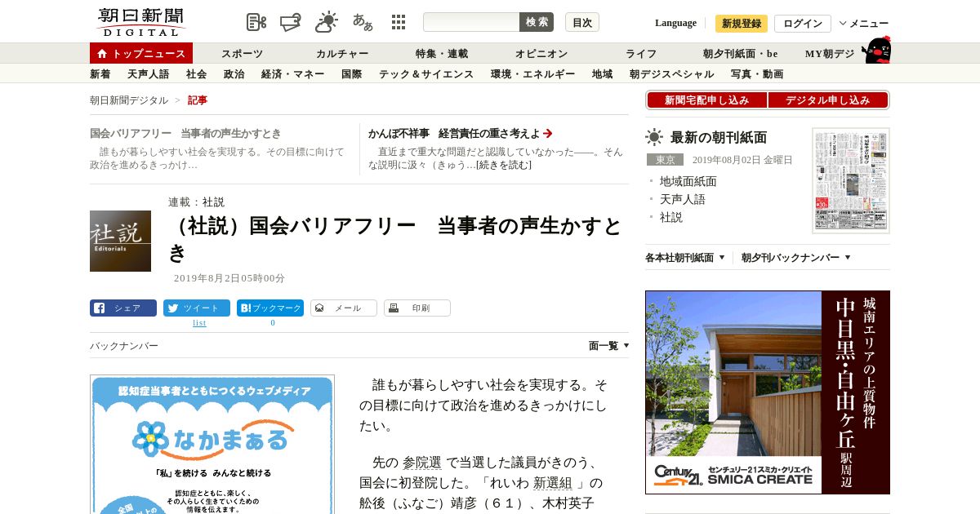The width and height of the screenshot is (980, 514).
Task: Open 政治 in the sub navigation
Action: tap(234, 74)
